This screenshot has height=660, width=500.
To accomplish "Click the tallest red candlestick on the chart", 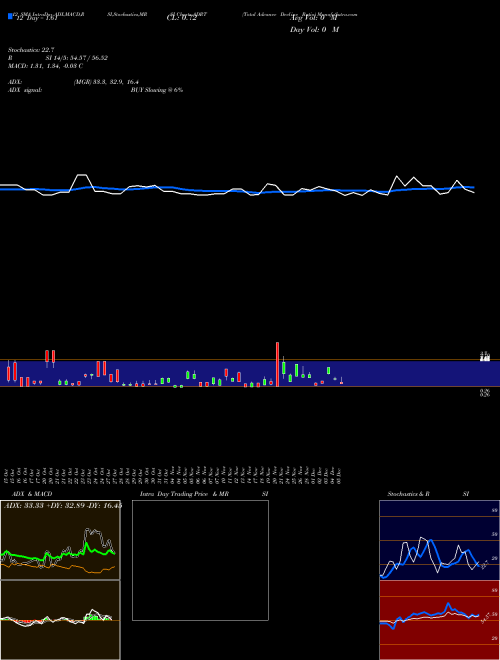I will [x=277, y=364].
